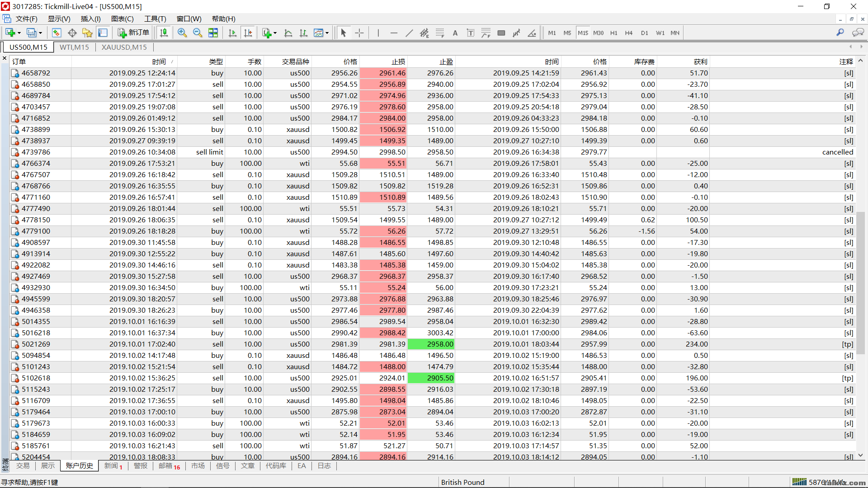Toggle the Data Window crosshair icon
This screenshot has height=488, width=868.
72,33
